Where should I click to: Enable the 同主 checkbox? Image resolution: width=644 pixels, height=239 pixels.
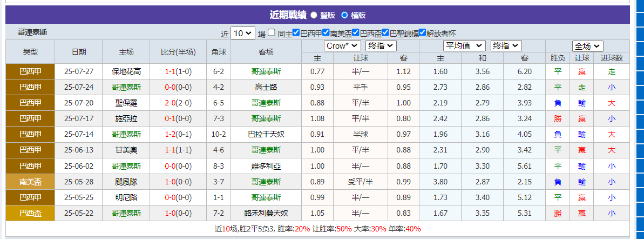[x=272, y=32]
